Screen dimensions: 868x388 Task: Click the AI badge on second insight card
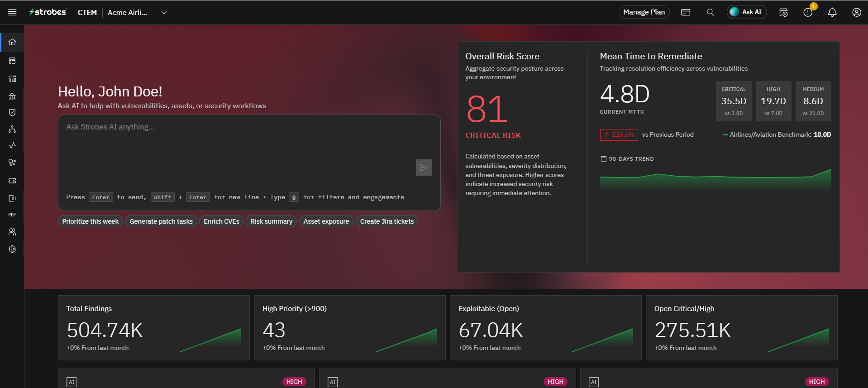333,382
